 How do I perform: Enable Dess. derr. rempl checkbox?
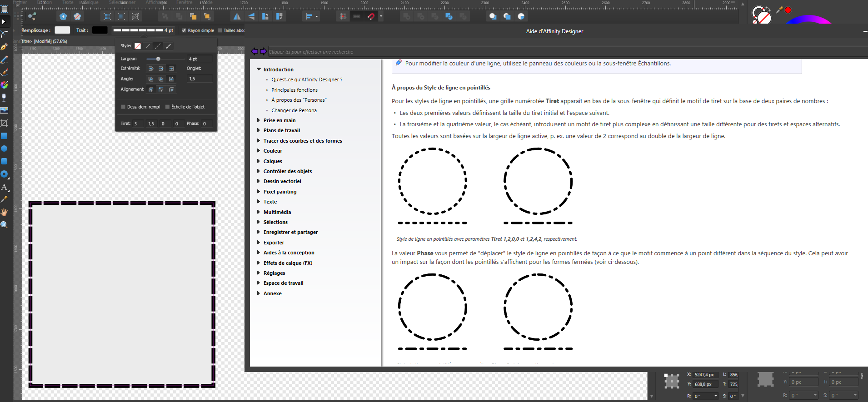point(123,107)
